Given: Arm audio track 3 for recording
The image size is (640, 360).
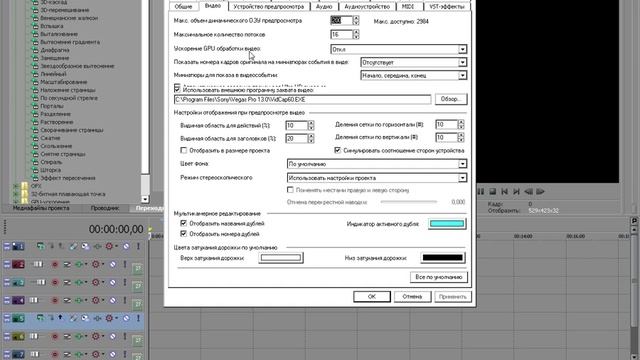Looking at the screenshot, I should [55, 282].
